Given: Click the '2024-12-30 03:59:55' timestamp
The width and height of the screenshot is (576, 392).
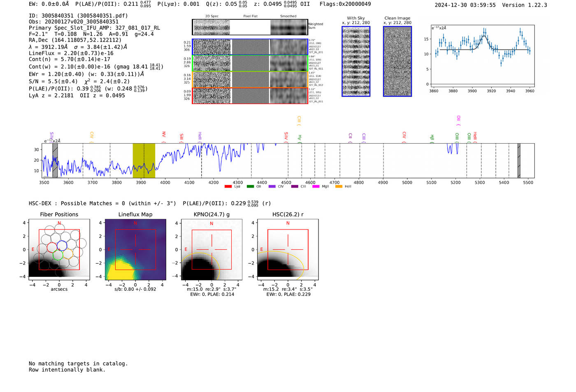Looking at the screenshot, I should (x=465, y=5).
